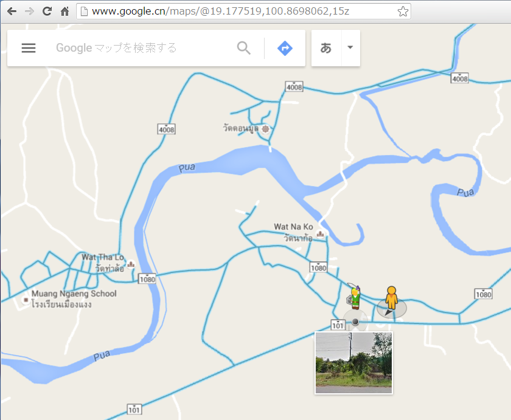511x420 pixels.
Task: Click the 1080 shield at the right edge
Action: pyautogui.click(x=483, y=294)
